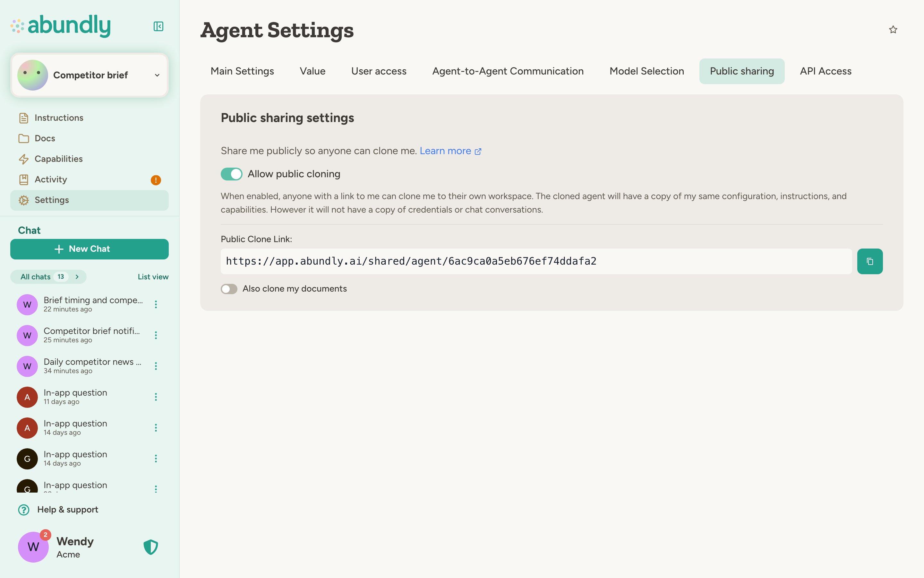Screen dimensions: 924x578
Task: Switch to Main Settings tab
Action: (x=242, y=71)
